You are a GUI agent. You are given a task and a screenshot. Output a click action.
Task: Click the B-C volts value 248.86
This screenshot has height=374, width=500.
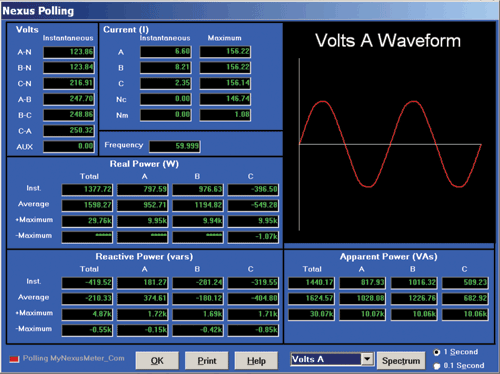point(69,115)
